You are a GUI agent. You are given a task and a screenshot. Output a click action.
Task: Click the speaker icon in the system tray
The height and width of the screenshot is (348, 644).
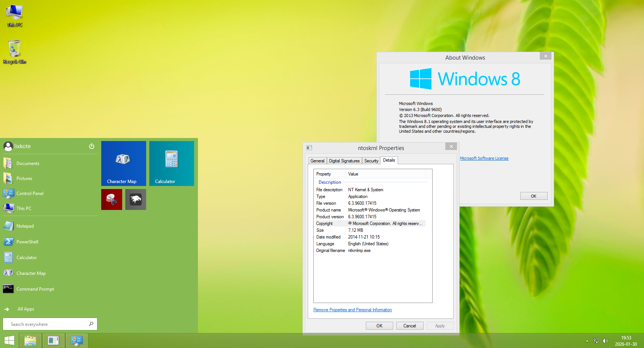[x=606, y=341]
